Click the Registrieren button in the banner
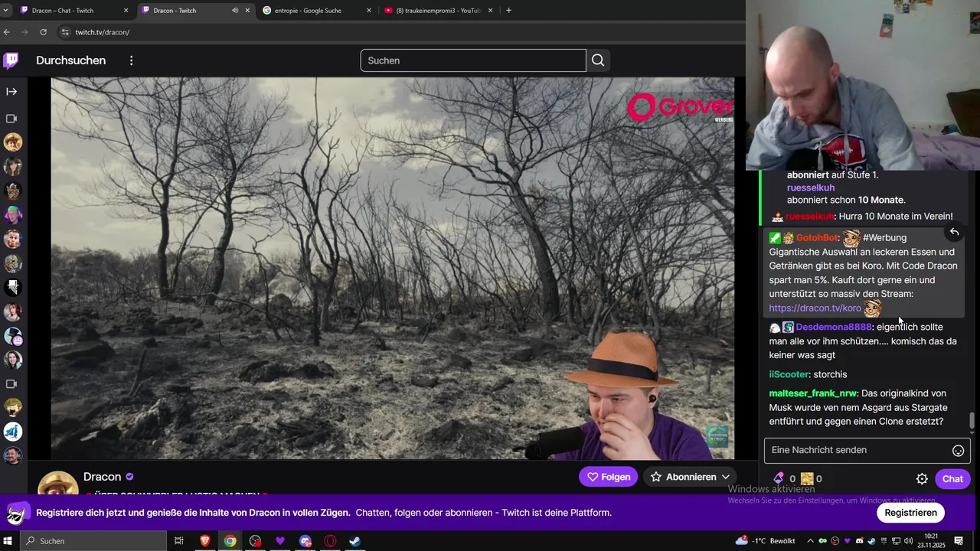Image resolution: width=980 pixels, height=551 pixels. tap(910, 513)
